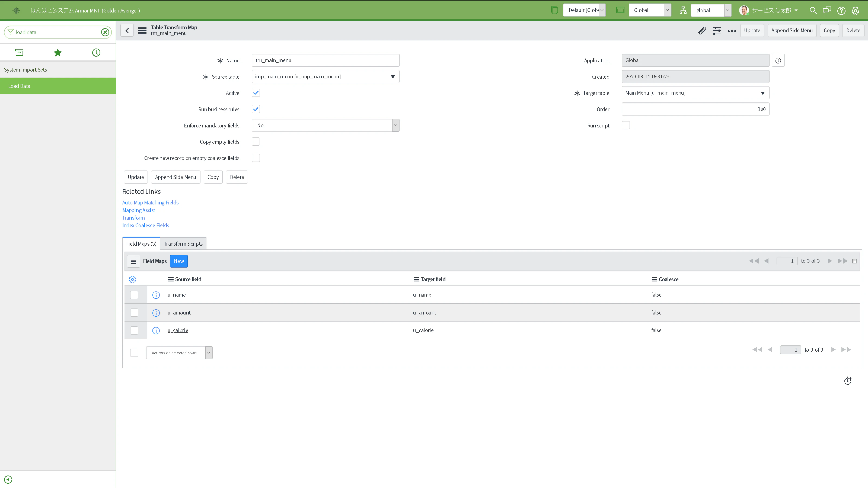Uncheck the Active checkbox

click(256, 93)
